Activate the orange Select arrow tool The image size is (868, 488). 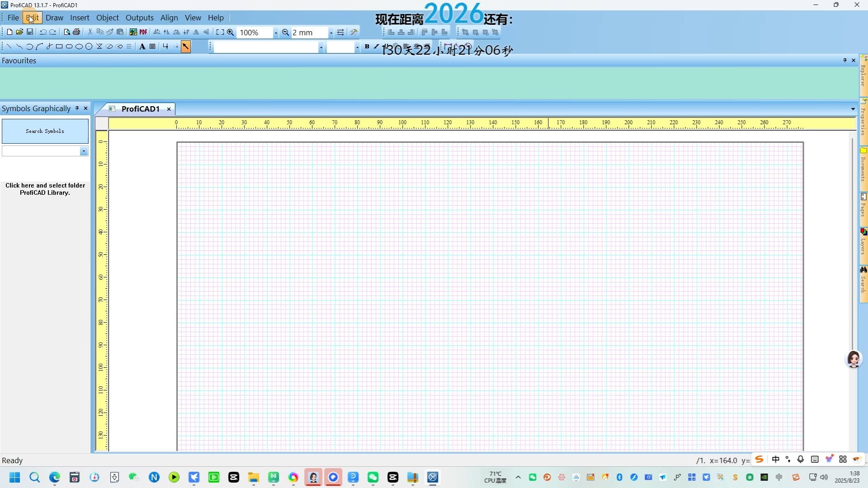(186, 46)
